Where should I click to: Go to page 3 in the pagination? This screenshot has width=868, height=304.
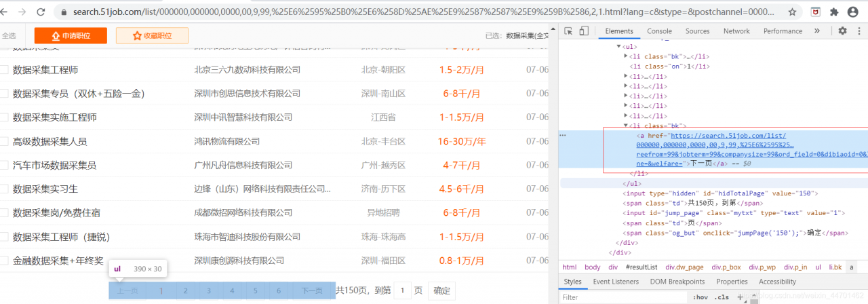pyautogui.click(x=209, y=290)
